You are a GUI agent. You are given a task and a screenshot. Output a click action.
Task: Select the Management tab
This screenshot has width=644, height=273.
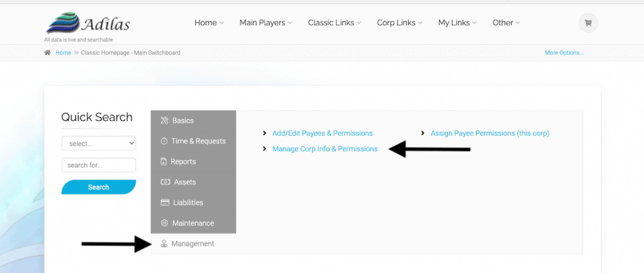tap(194, 244)
